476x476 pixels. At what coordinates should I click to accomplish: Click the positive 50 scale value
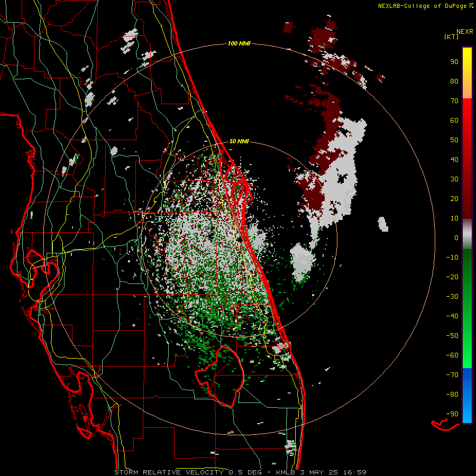coord(454,140)
